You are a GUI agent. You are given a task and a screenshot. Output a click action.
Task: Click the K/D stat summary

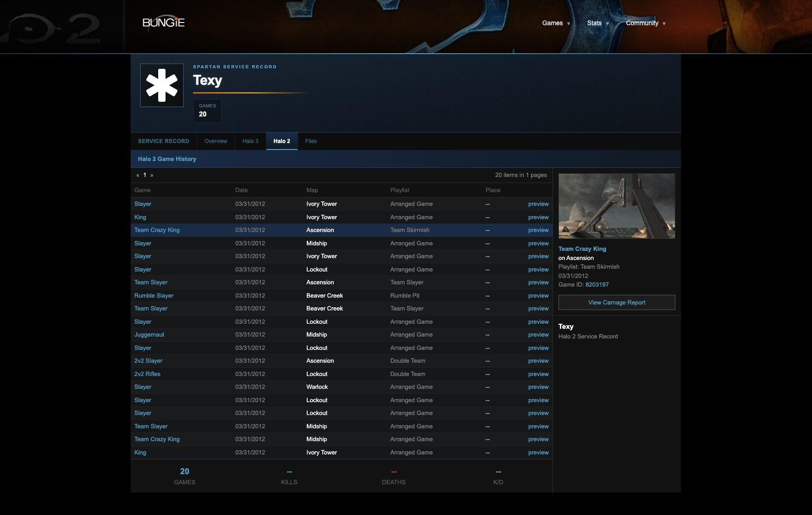[498, 477]
